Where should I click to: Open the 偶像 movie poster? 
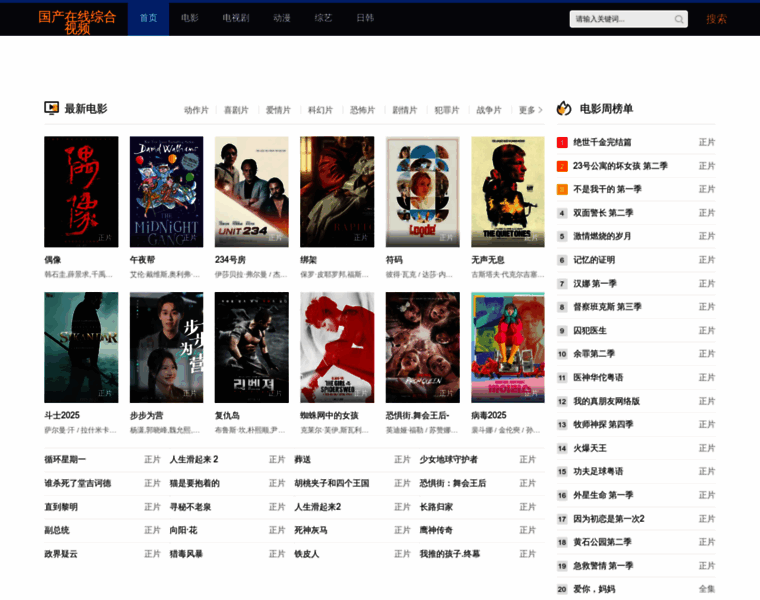tap(81, 191)
